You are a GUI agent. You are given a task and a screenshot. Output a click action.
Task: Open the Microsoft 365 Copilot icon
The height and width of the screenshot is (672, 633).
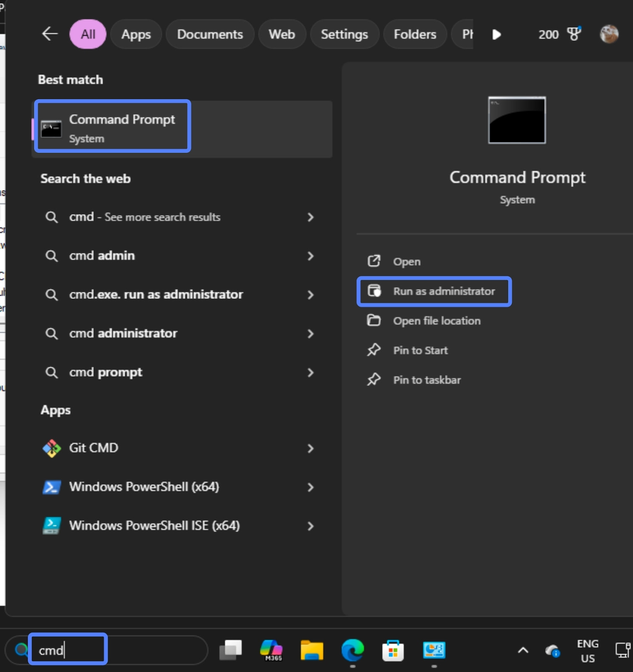(272, 650)
